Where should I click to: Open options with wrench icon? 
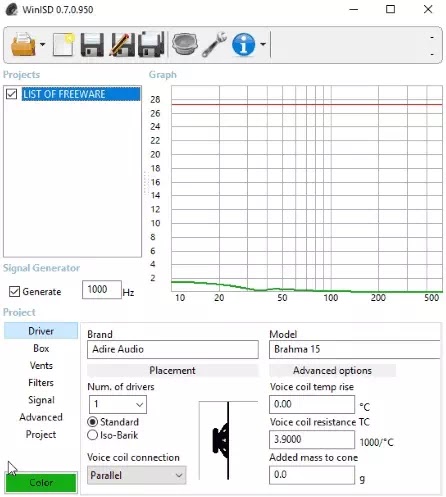tap(215, 44)
